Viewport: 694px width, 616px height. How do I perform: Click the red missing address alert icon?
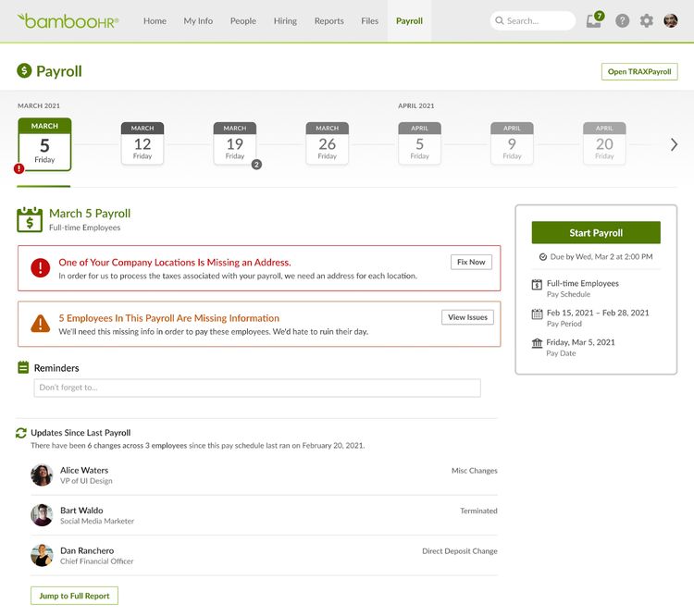(41, 267)
